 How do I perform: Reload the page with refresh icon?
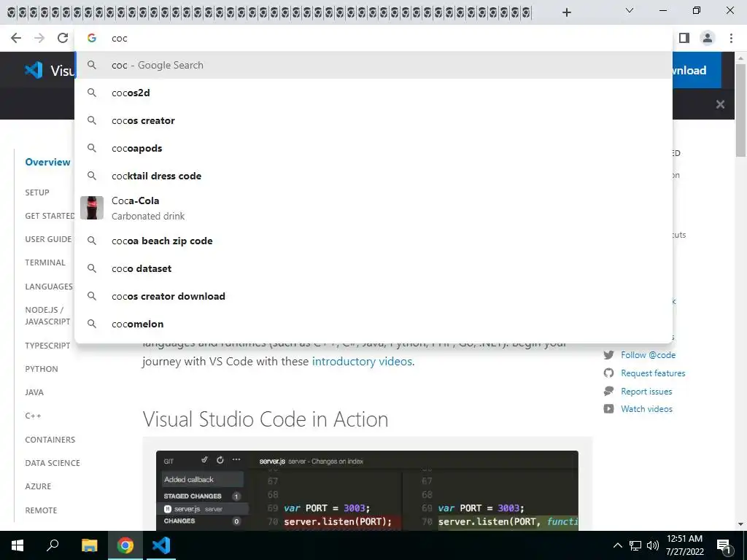click(63, 38)
